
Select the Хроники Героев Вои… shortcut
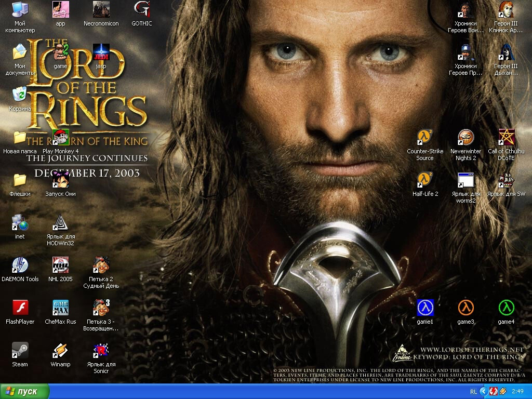(x=465, y=9)
